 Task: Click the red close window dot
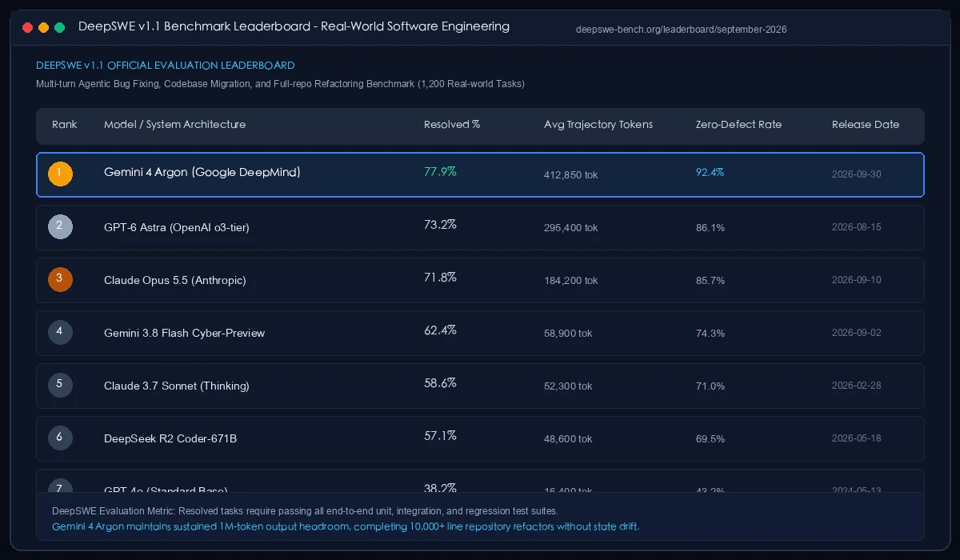tap(28, 27)
